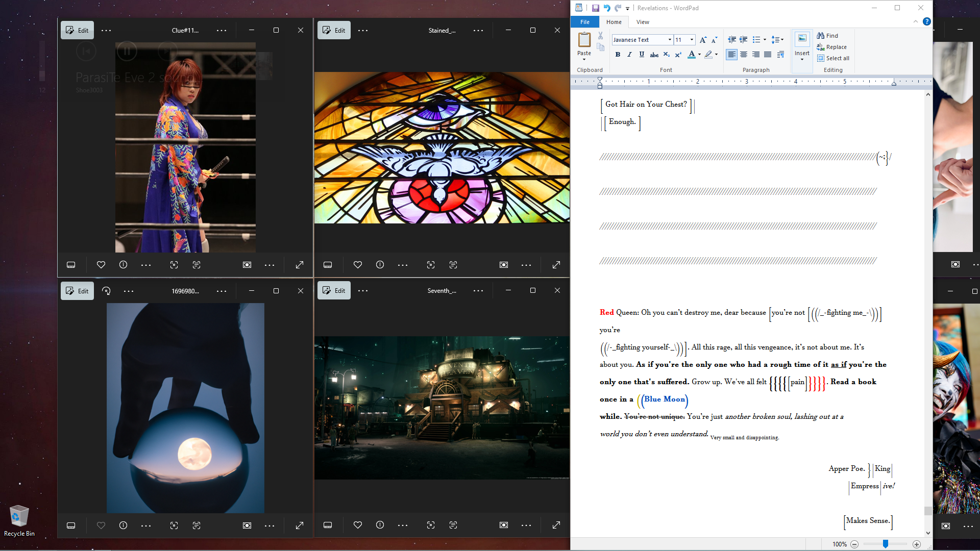
Task: Save the Revelations document in WordPad
Action: [595, 8]
